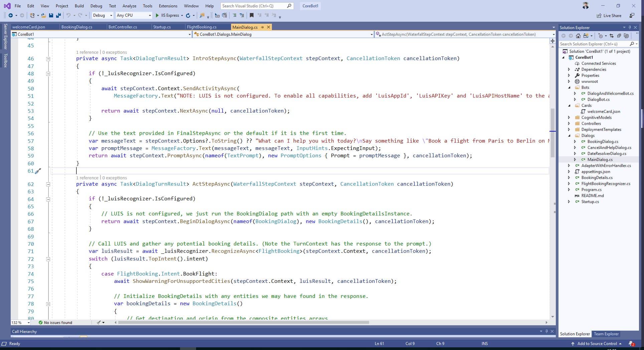The width and height of the screenshot is (644, 350).
Task: Click the Send Feedback icon
Action: [x=632, y=15]
